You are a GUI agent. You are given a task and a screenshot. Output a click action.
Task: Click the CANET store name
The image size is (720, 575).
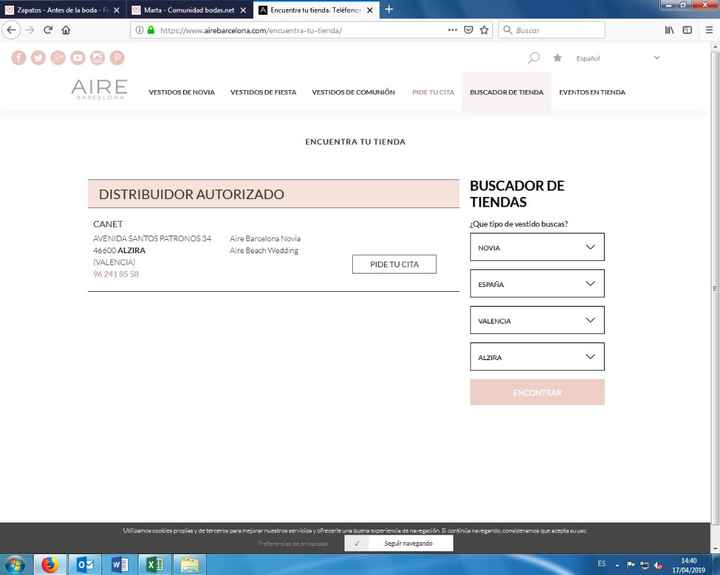pos(108,224)
